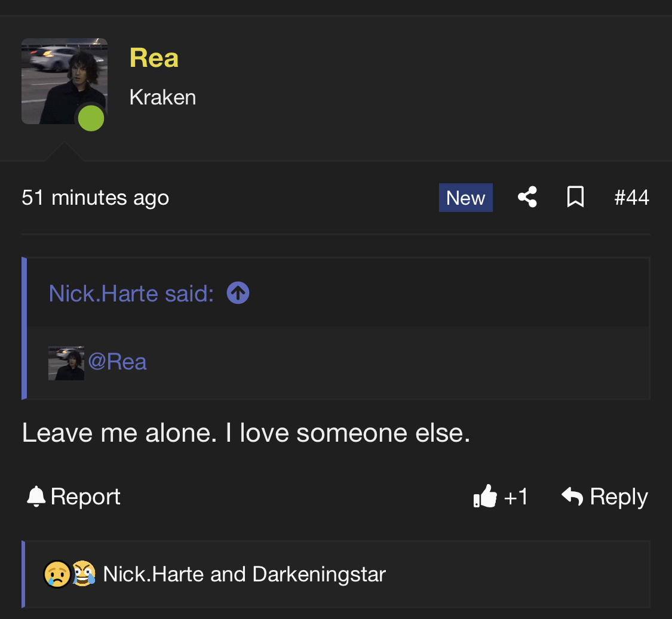Bookmark this post with the bookmark icon

coord(575,197)
